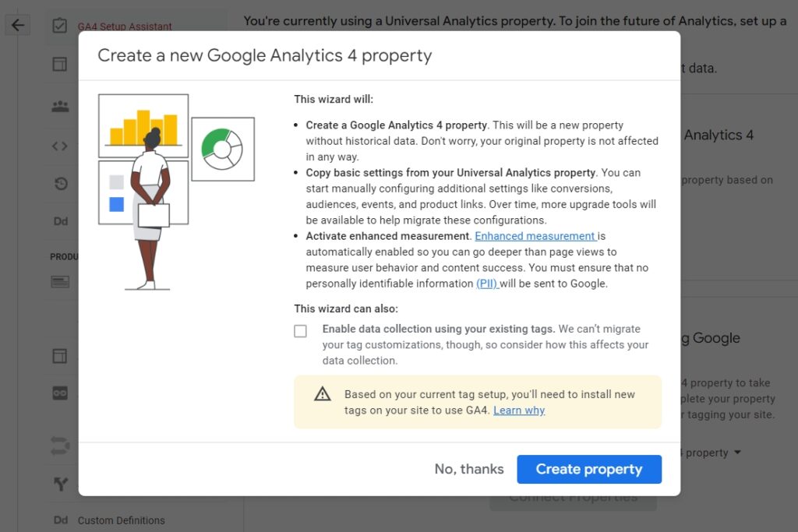
Task: Click the history clock sidebar icon
Action: 60,184
